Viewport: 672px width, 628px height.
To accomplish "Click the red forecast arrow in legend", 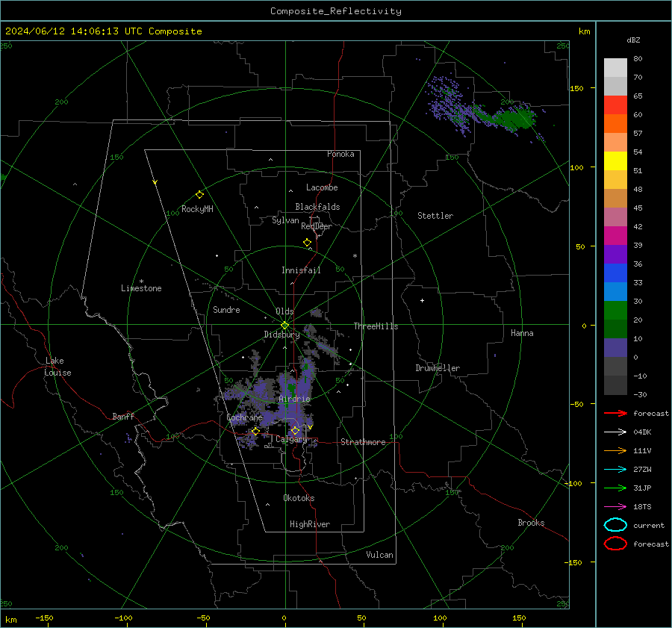I will [x=615, y=413].
